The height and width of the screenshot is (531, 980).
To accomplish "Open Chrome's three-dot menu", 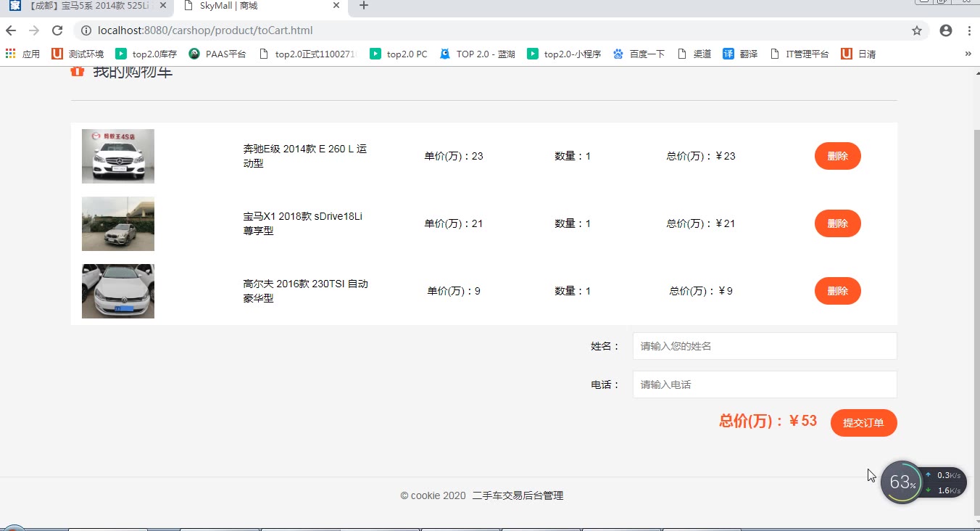I will point(969,30).
